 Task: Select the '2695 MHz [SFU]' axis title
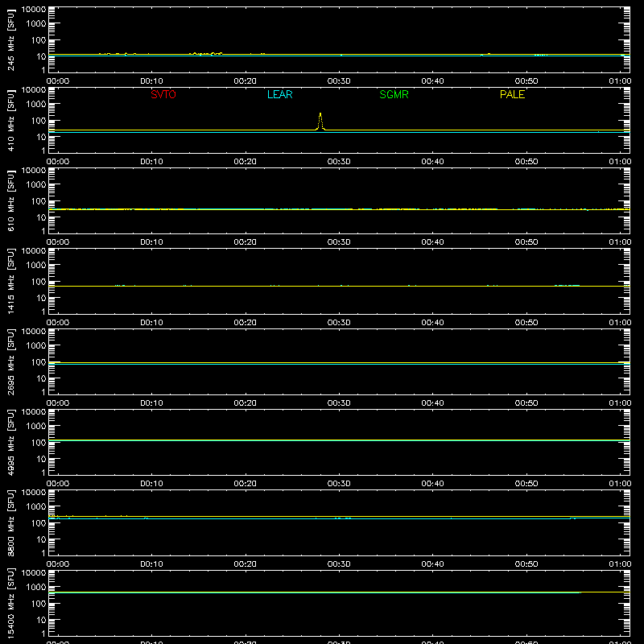pos(10,361)
